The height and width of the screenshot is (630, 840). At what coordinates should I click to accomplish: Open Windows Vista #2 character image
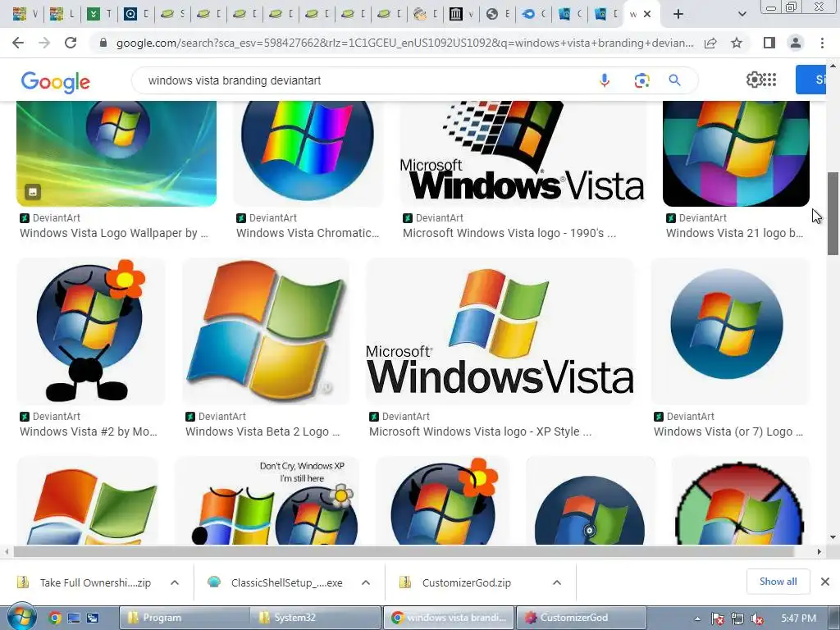coord(91,331)
